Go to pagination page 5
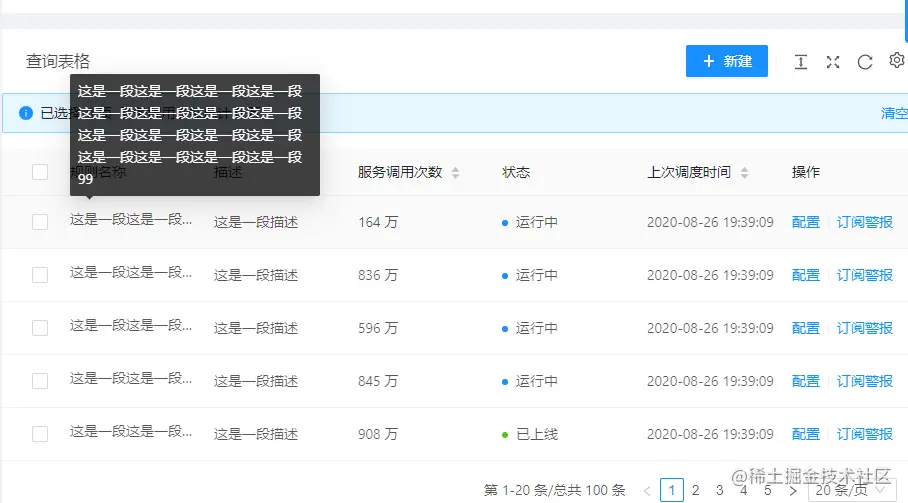 click(x=767, y=490)
